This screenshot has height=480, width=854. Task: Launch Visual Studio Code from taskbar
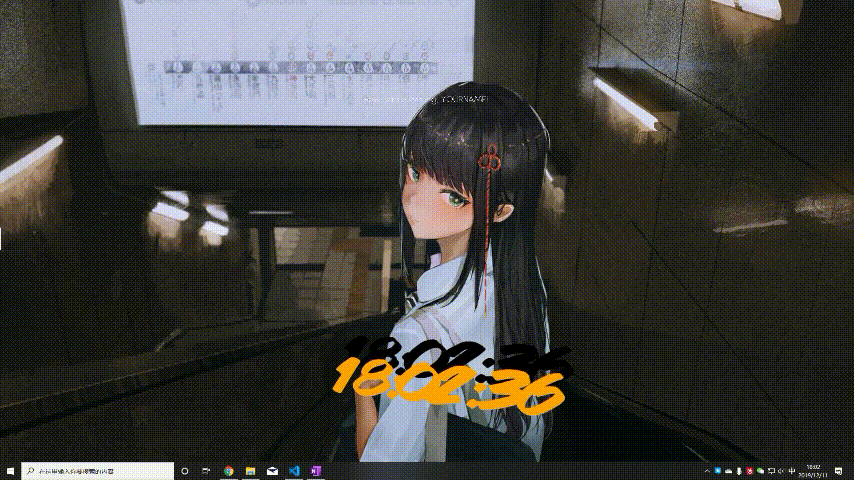point(294,470)
